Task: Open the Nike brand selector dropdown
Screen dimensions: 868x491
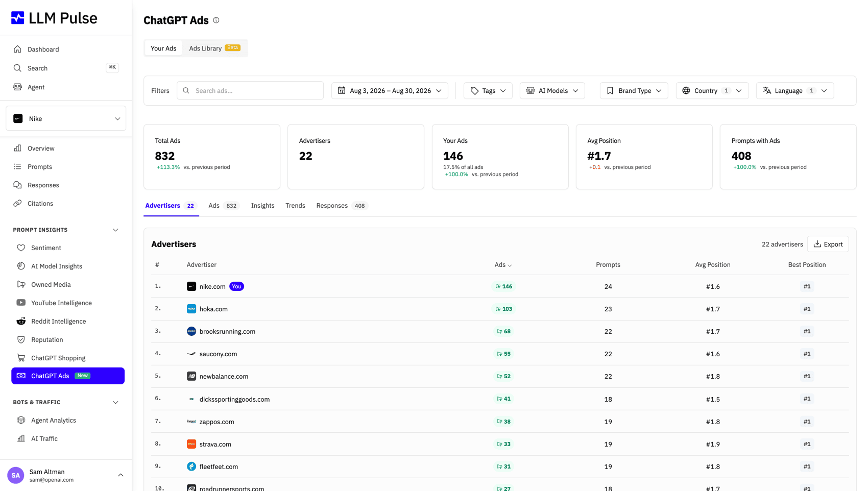Action: coord(66,118)
